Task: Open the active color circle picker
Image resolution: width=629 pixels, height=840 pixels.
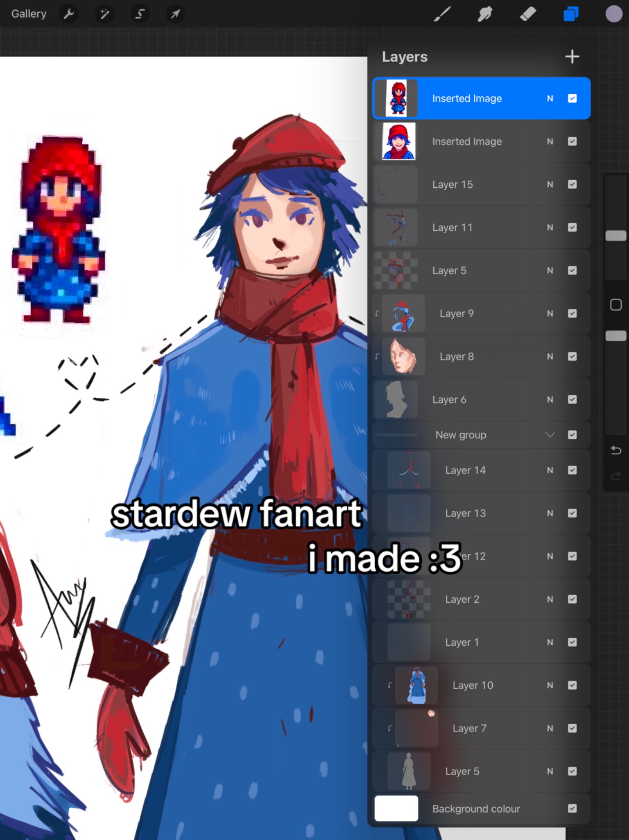Action: coord(613,14)
